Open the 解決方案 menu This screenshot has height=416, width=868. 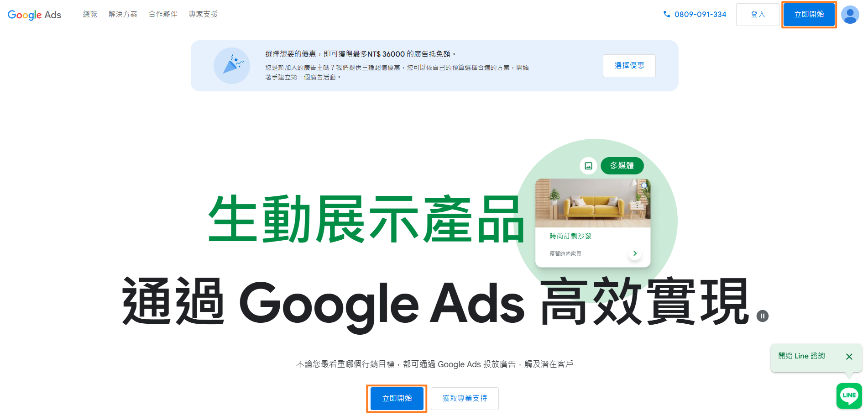pos(123,14)
